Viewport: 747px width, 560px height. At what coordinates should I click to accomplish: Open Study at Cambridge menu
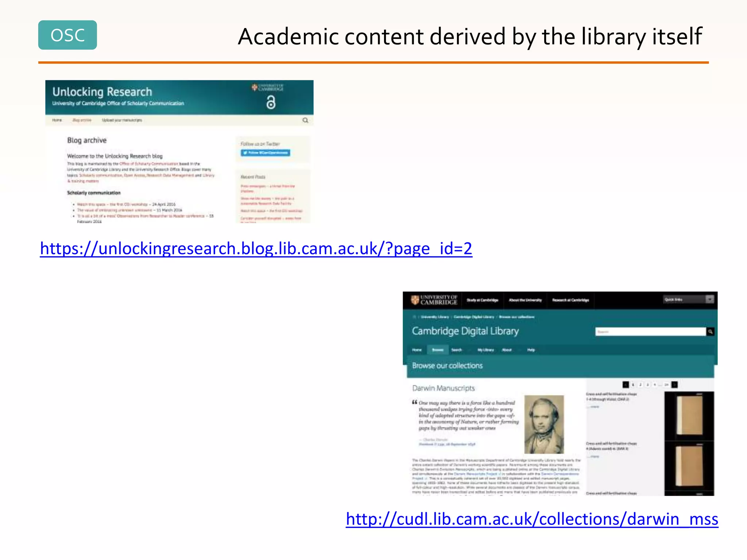483,300
